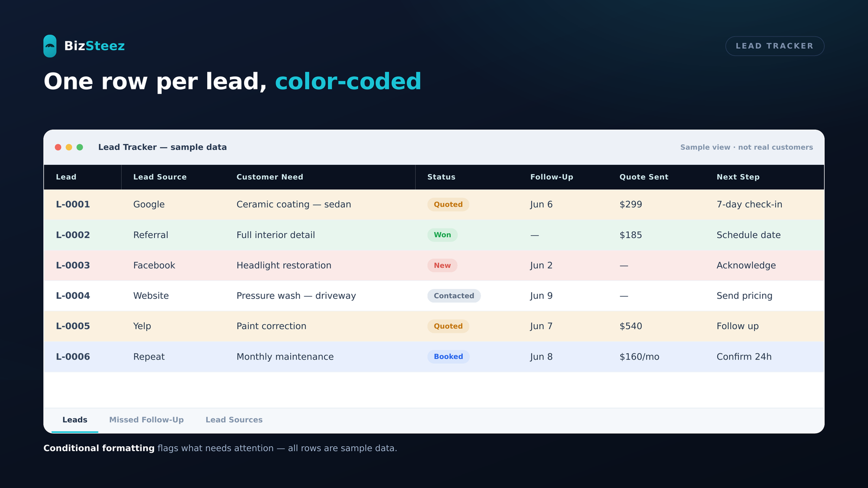868x488 pixels.
Task: Select lead ID L-0003
Action: point(73,265)
